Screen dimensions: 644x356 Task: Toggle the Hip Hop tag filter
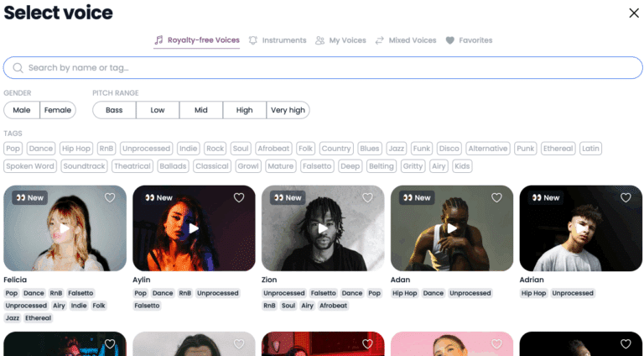[x=76, y=149]
